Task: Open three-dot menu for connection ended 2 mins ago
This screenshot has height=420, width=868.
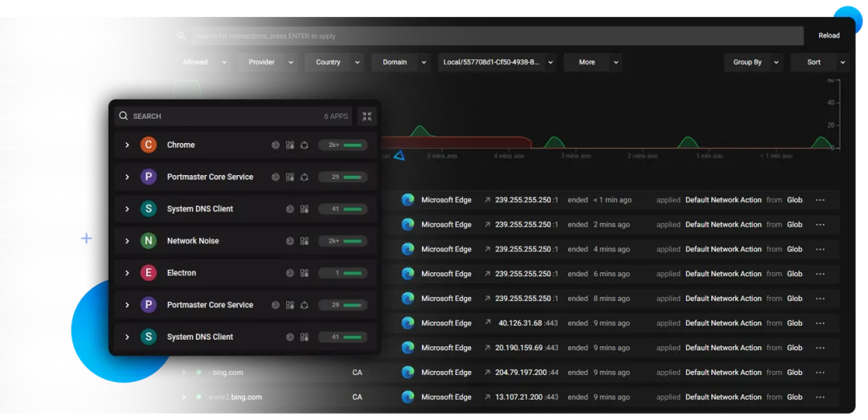Action: [821, 225]
